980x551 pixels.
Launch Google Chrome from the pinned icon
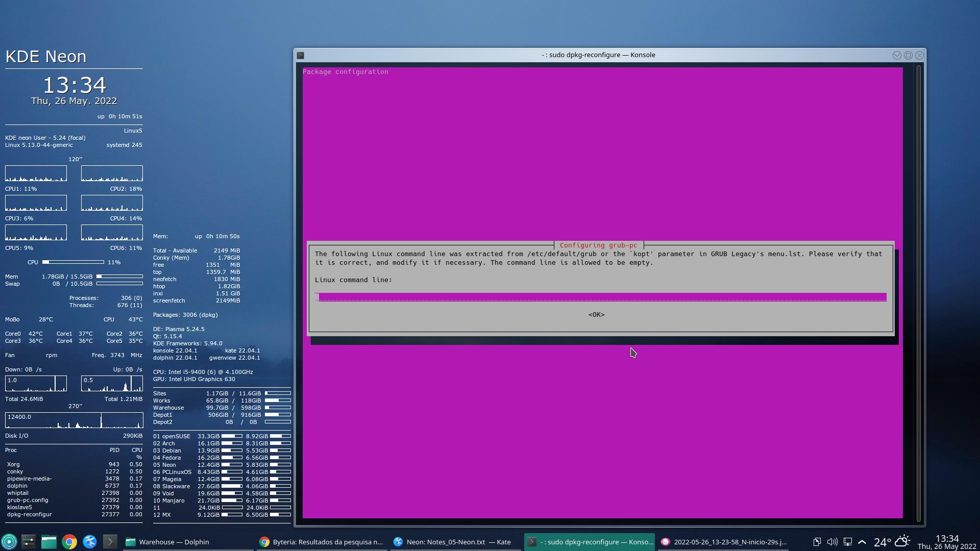pyautogui.click(x=69, y=542)
